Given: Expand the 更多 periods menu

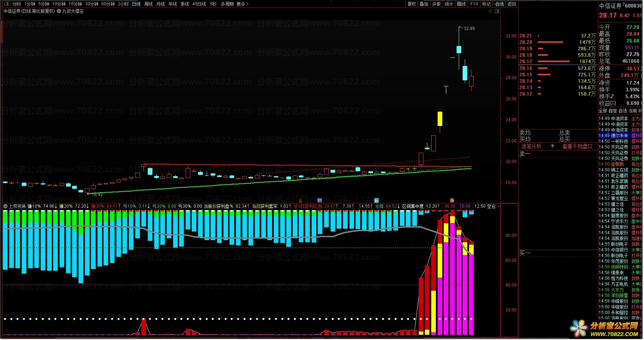Looking at the screenshot, I should click(242, 4).
